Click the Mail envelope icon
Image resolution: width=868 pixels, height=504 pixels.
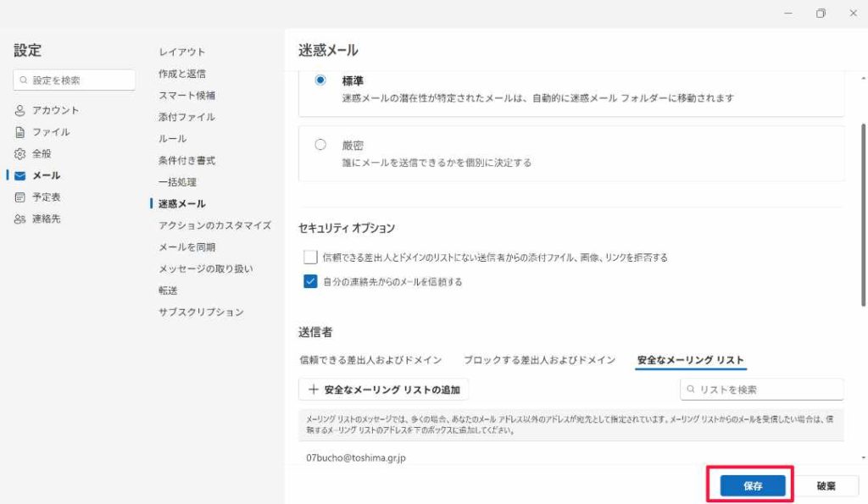click(x=20, y=175)
